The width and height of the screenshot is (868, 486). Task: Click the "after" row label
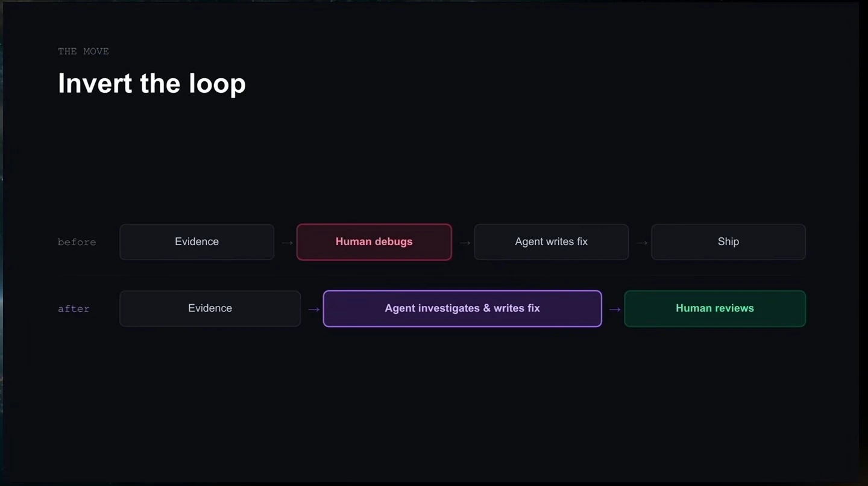[74, 309]
